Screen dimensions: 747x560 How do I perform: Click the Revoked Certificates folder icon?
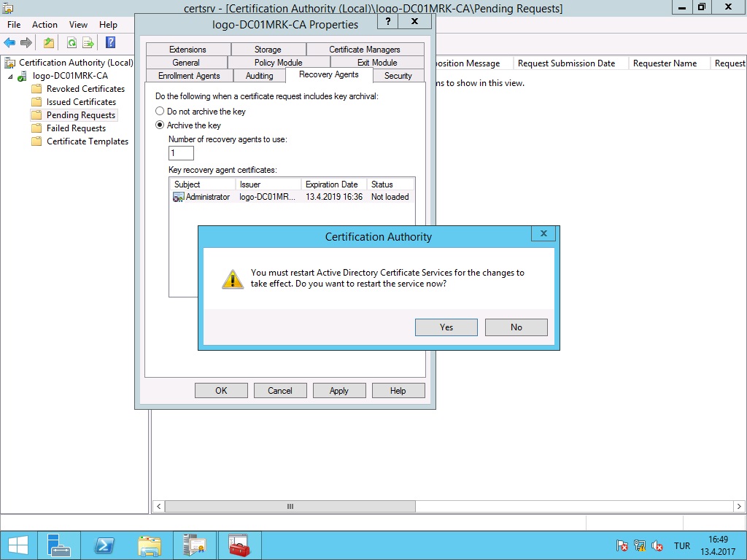coord(36,89)
